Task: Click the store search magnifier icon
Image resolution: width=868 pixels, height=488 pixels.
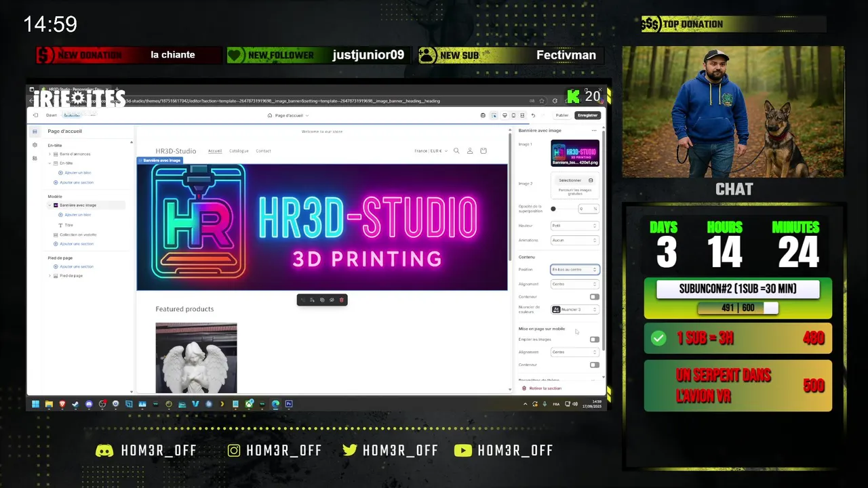Action: pos(456,151)
